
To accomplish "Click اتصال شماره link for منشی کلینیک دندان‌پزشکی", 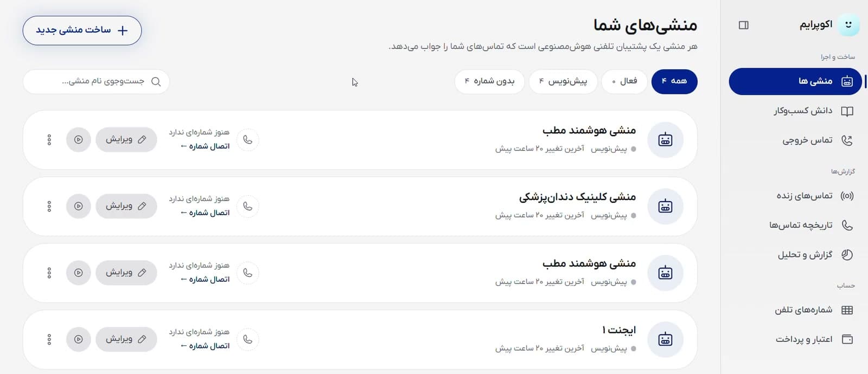I will pos(205,213).
